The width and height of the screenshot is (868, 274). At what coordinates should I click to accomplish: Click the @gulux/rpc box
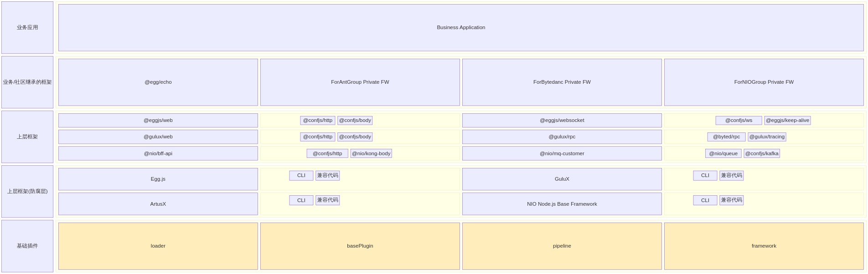point(562,137)
